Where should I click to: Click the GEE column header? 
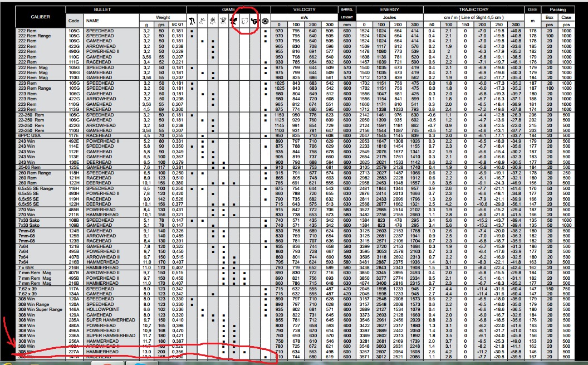click(532, 10)
